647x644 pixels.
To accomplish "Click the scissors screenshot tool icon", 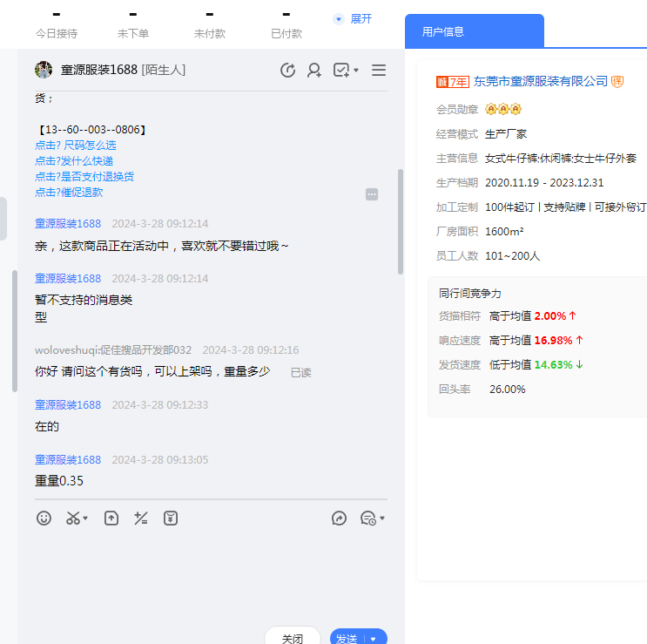I will tap(73, 518).
